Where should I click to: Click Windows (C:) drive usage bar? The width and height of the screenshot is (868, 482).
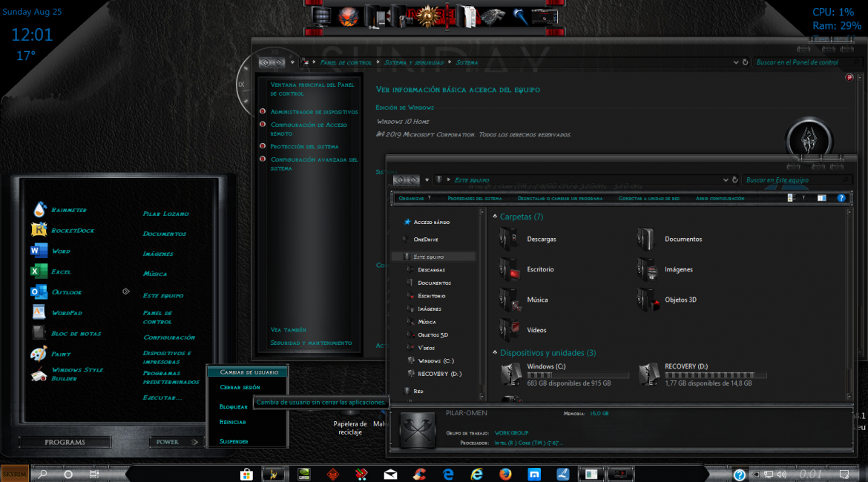[578, 374]
